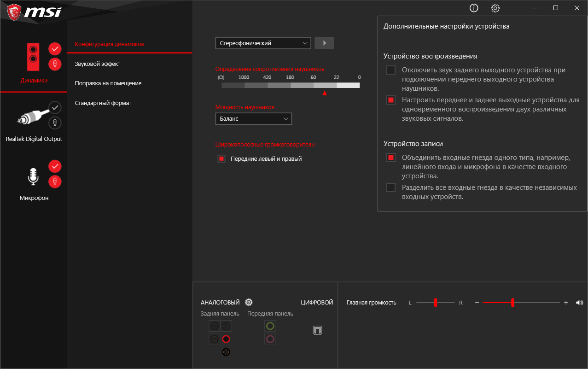Screen dimensions: 588x369
Task: Select the top-left rear panel jack
Action: [x=215, y=326]
